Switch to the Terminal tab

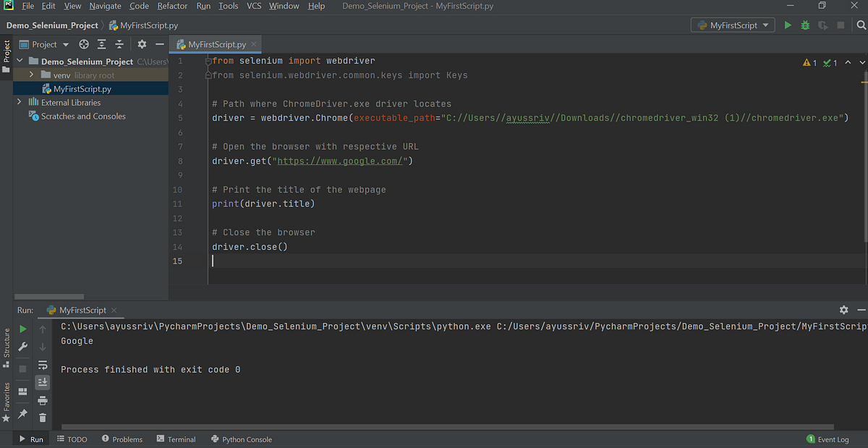(176, 439)
